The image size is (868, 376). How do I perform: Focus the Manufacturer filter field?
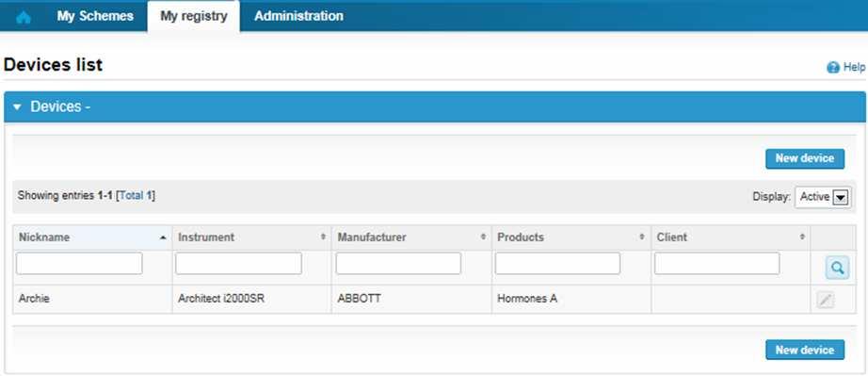398,264
